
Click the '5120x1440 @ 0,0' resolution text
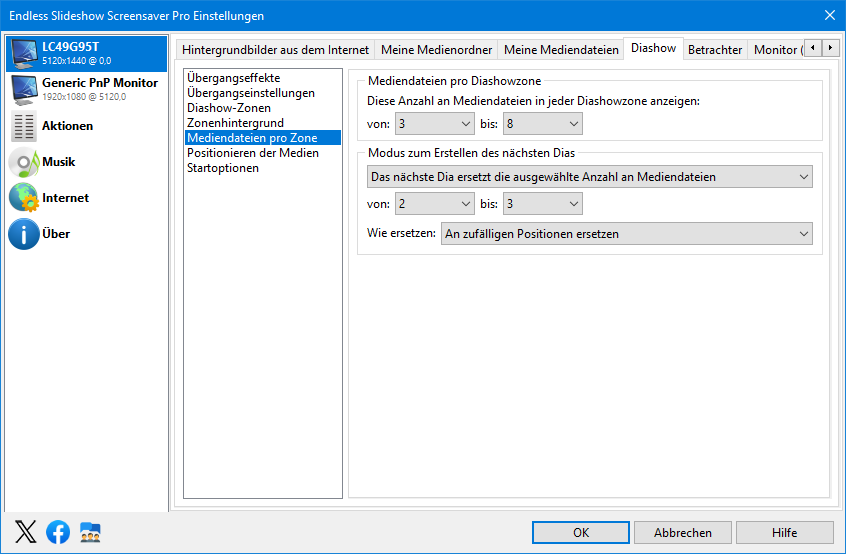[77, 61]
